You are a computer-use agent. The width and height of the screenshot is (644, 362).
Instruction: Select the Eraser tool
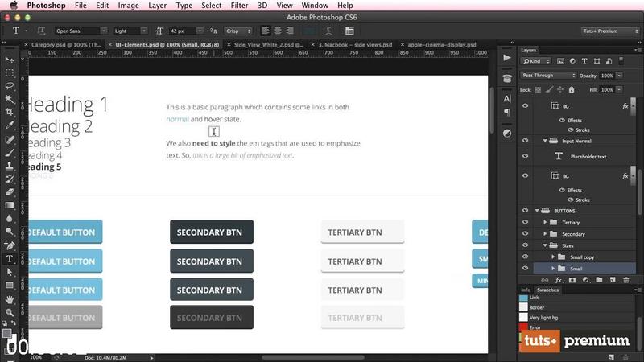point(10,191)
